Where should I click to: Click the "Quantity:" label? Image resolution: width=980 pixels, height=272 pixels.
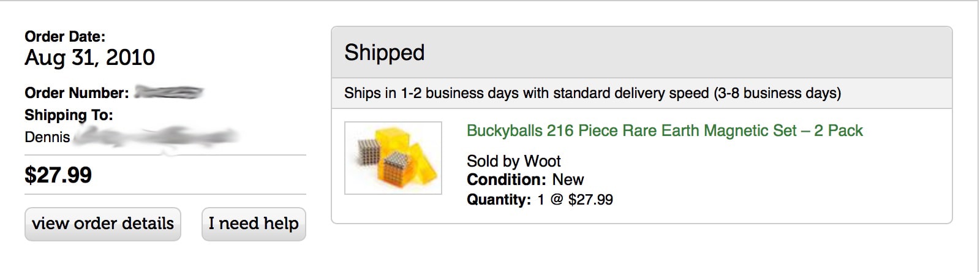[499, 200]
